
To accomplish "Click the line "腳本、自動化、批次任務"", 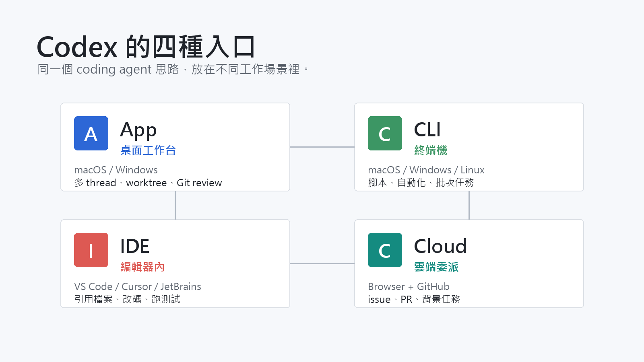I will (x=421, y=183).
